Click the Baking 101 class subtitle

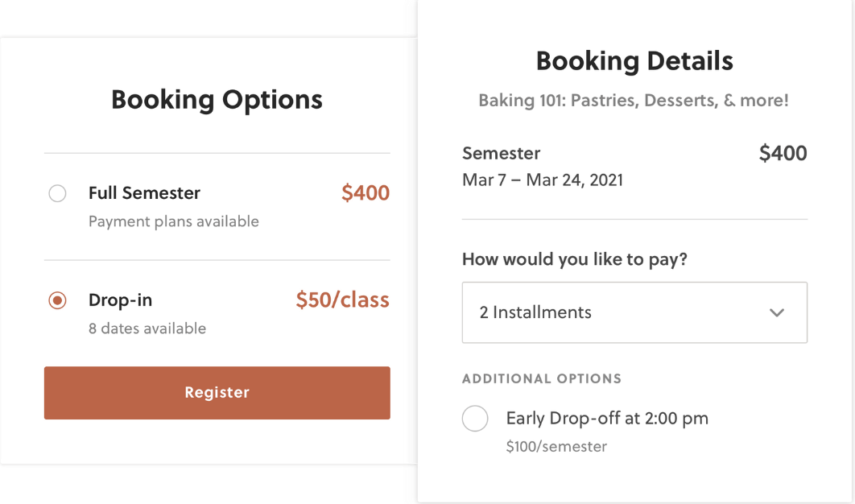pyautogui.click(x=634, y=101)
